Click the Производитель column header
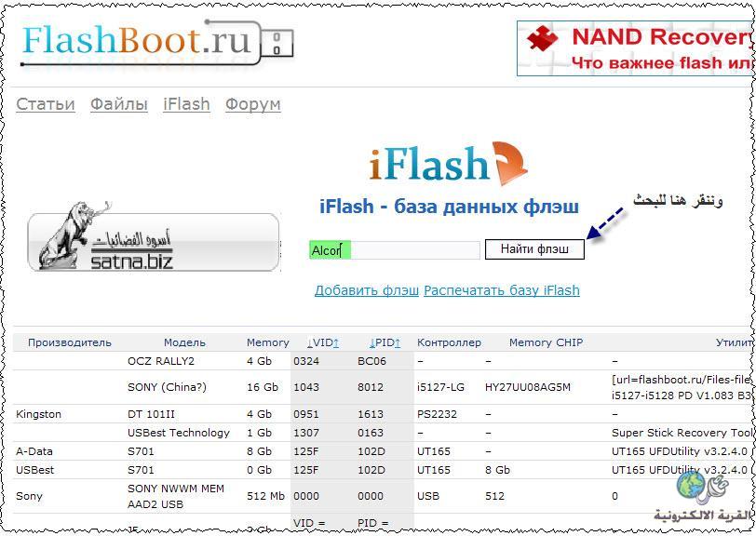This screenshot has height=536, width=756. click(x=70, y=342)
